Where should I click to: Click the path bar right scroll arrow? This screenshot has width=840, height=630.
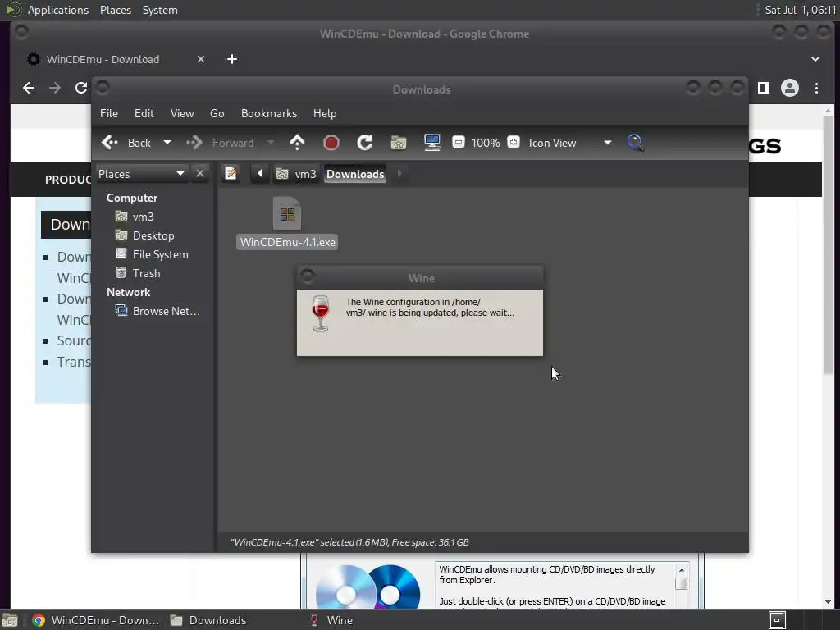(x=399, y=174)
